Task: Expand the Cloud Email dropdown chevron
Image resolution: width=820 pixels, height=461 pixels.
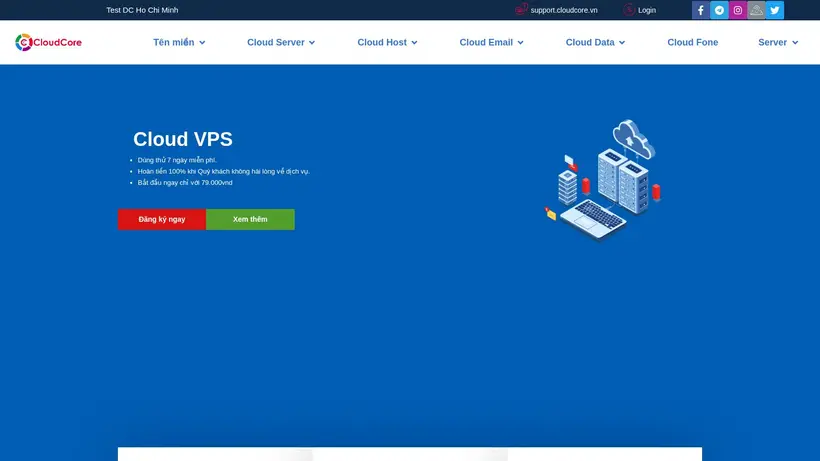Action: [x=520, y=43]
